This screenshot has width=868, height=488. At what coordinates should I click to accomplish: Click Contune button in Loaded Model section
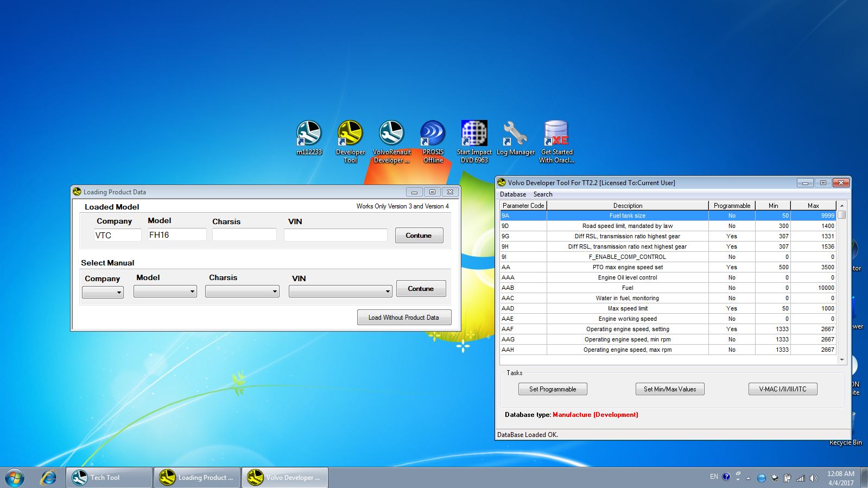click(419, 236)
